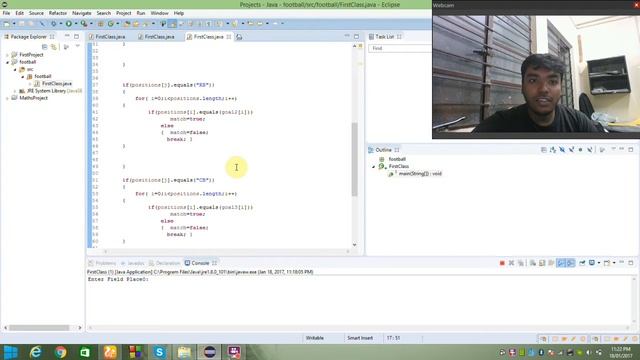640x360 pixels.
Task: Click Remove Launch gray X in console
Action: pyautogui.click(x=511, y=263)
